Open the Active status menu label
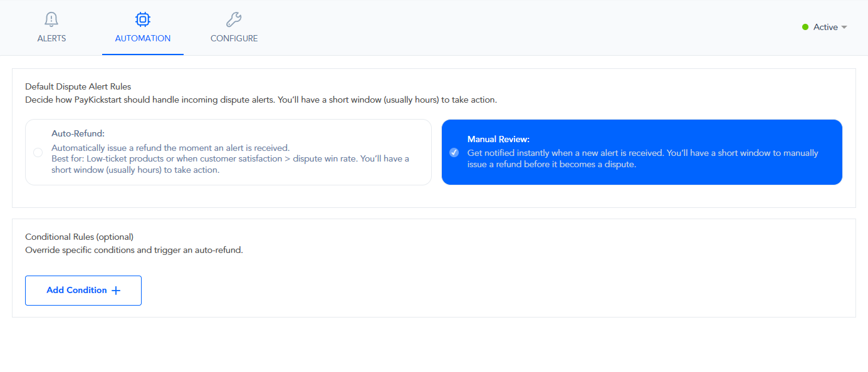The image size is (868, 372). (x=825, y=28)
